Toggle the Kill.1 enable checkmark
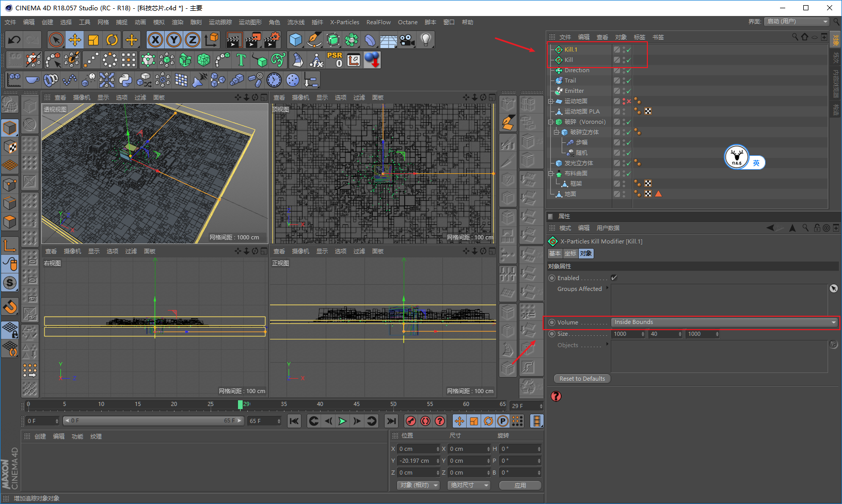Image resolution: width=842 pixels, height=504 pixels. coord(629,50)
